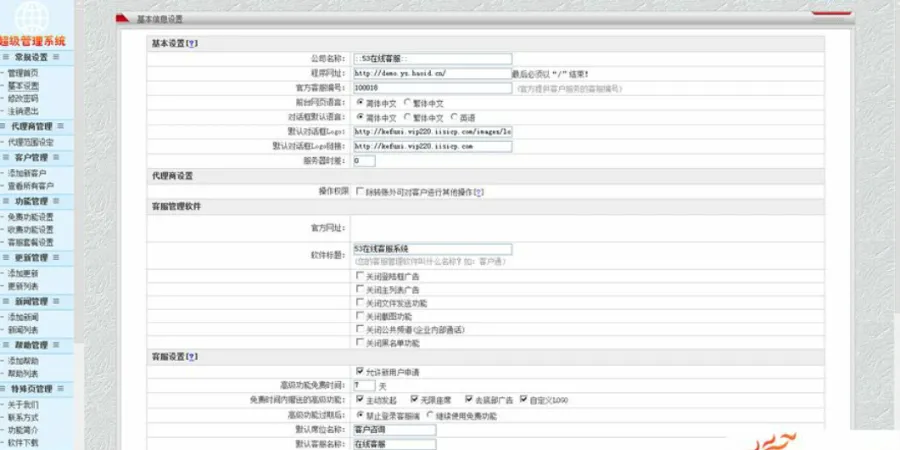Enable the 关闭文件发送功能 checkbox
The height and width of the screenshot is (450, 900).
click(360, 302)
